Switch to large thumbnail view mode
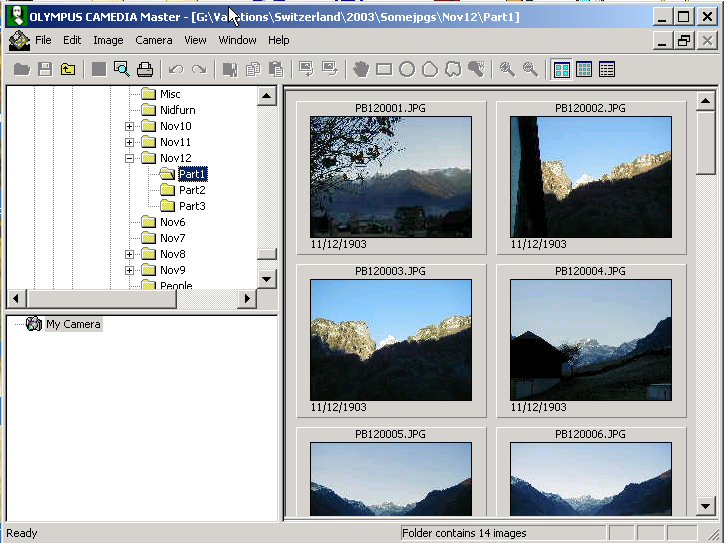Image resolution: width=724 pixels, height=543 pixels. click(562, 69)
